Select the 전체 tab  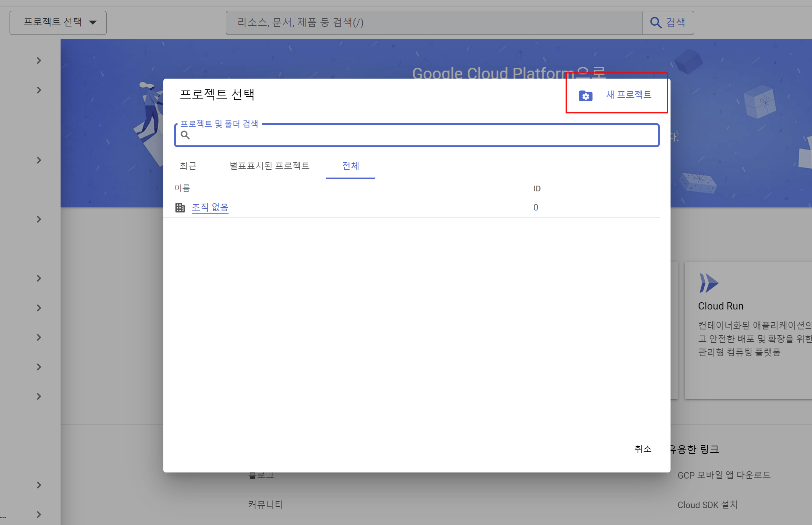350,166
